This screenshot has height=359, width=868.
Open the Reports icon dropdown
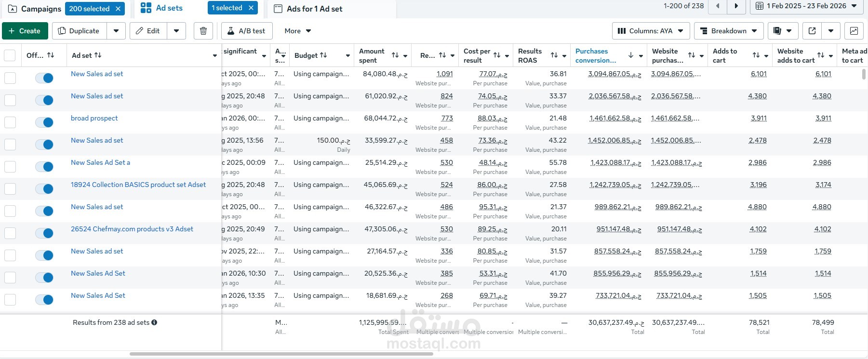[783, 31]
